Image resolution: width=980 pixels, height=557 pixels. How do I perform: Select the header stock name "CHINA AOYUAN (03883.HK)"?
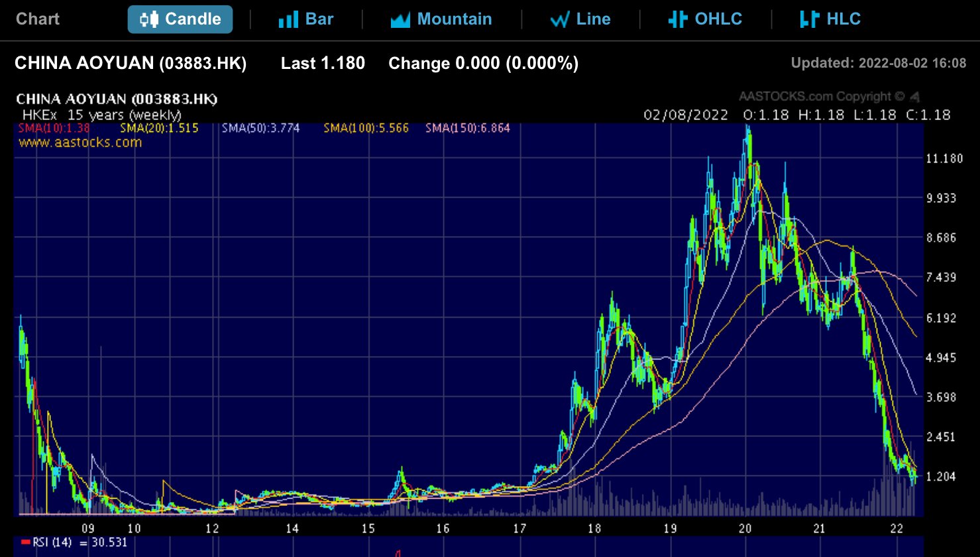131,63
